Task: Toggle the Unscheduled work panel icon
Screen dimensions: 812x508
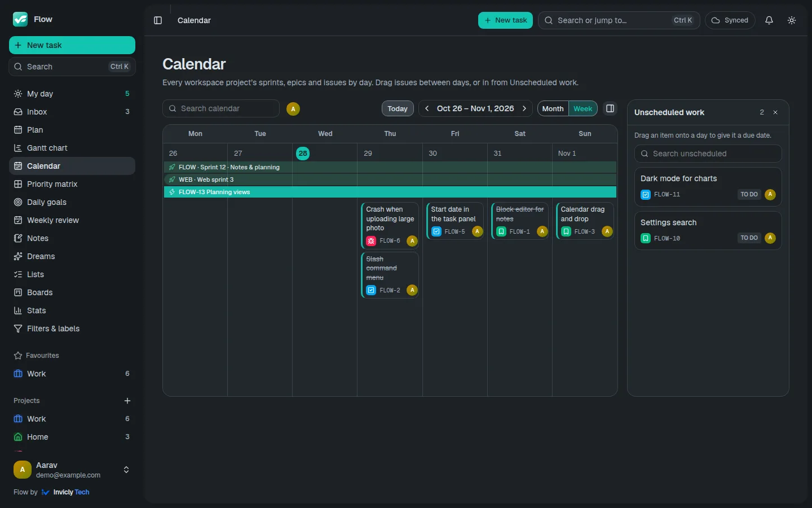Action: tap(610, 108)
